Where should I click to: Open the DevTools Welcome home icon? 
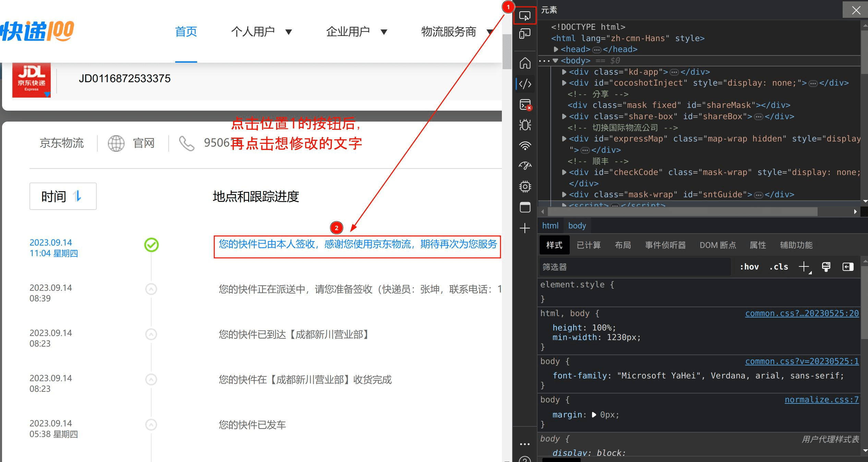(x=525, y=63)
